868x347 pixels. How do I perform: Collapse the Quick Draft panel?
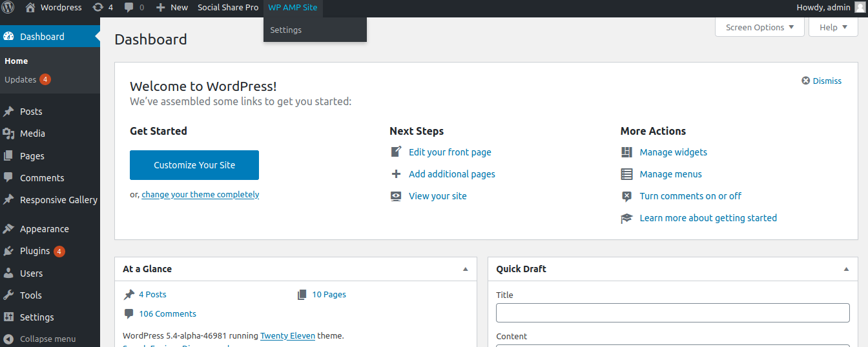[846, 269]
